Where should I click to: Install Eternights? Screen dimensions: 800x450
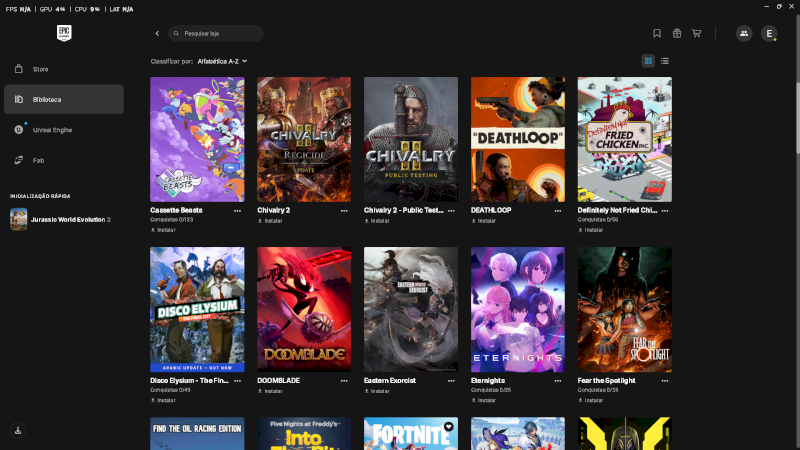point(484,401)
